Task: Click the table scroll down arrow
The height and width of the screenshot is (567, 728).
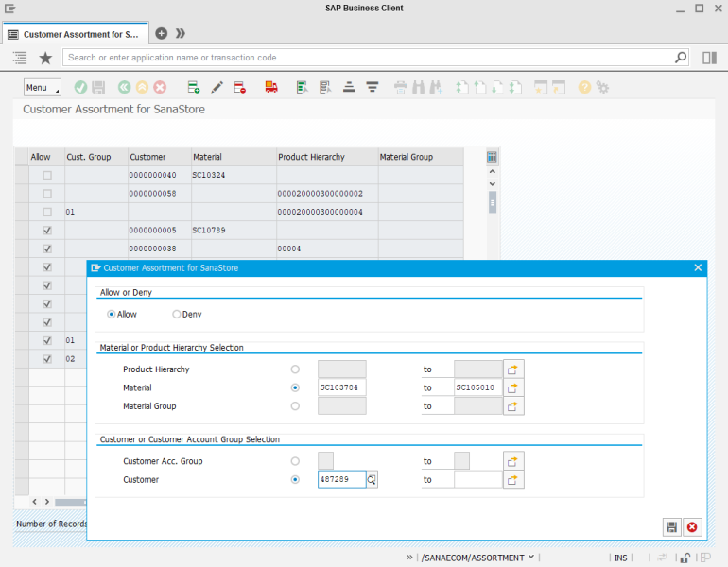Action: (x=493, y=183)
